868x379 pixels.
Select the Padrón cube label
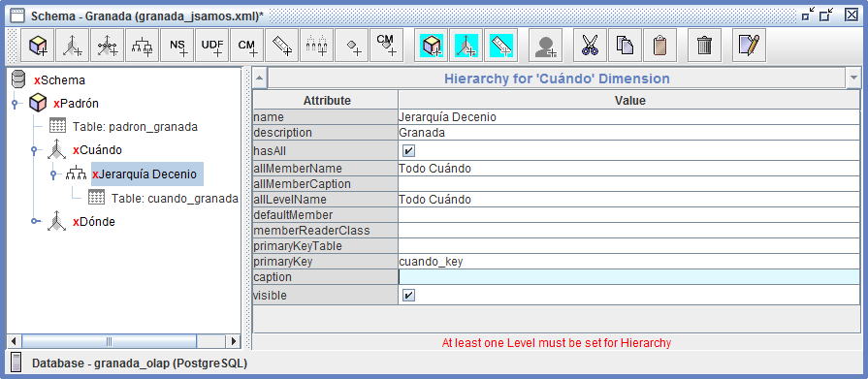(x=76, y=104)
